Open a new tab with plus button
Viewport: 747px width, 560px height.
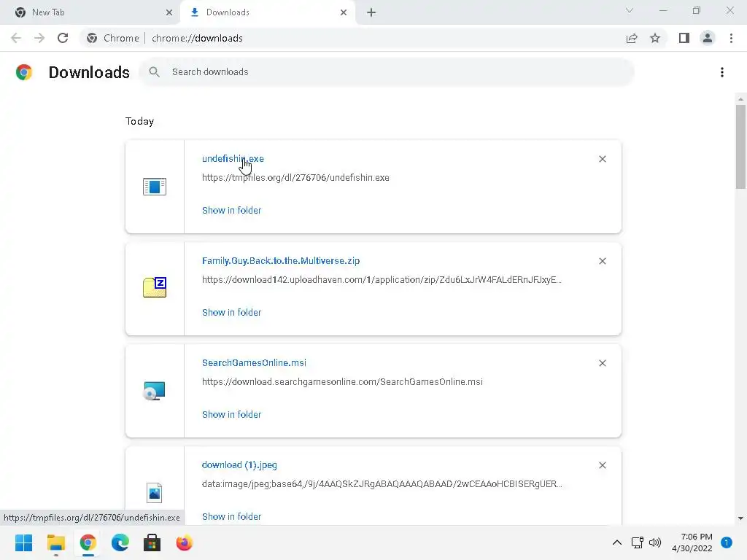pyautogui.click(x=371, y=12)
